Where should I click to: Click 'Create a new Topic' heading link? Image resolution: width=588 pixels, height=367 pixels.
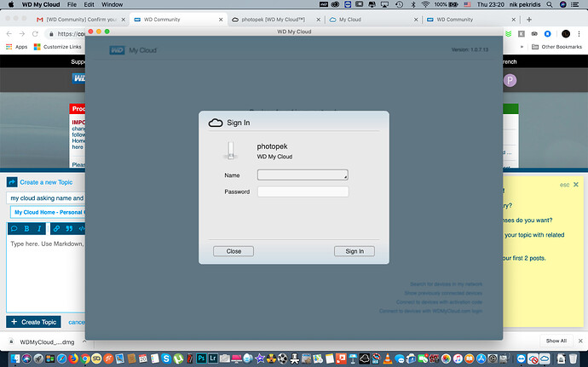pos(46,182)
